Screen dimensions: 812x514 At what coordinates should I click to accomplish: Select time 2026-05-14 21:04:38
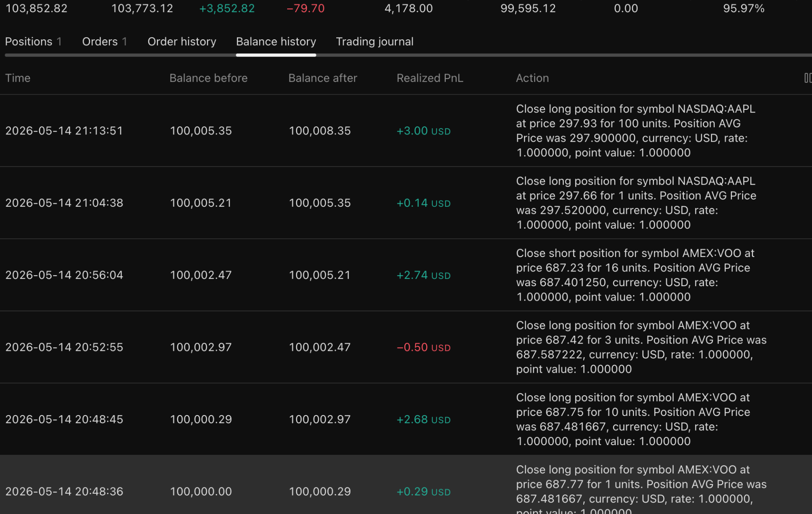coord(64,203)
